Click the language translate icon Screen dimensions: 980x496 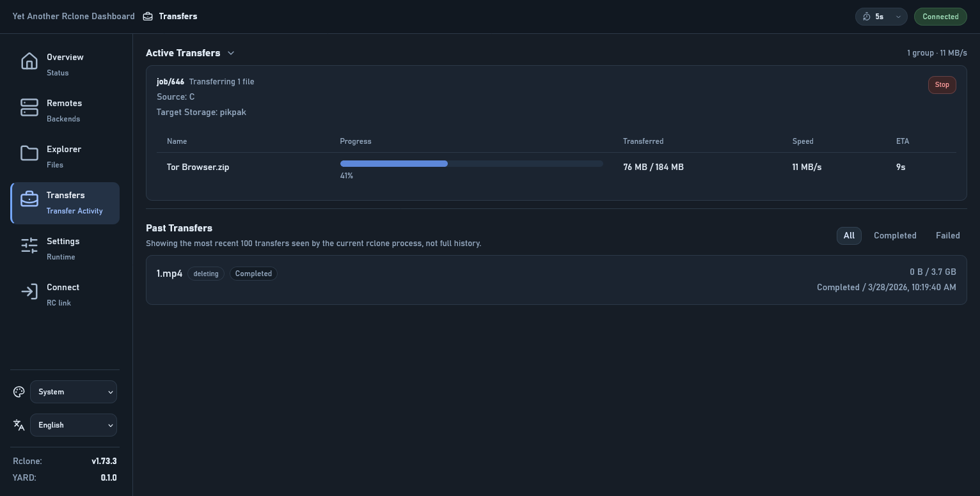19,425
